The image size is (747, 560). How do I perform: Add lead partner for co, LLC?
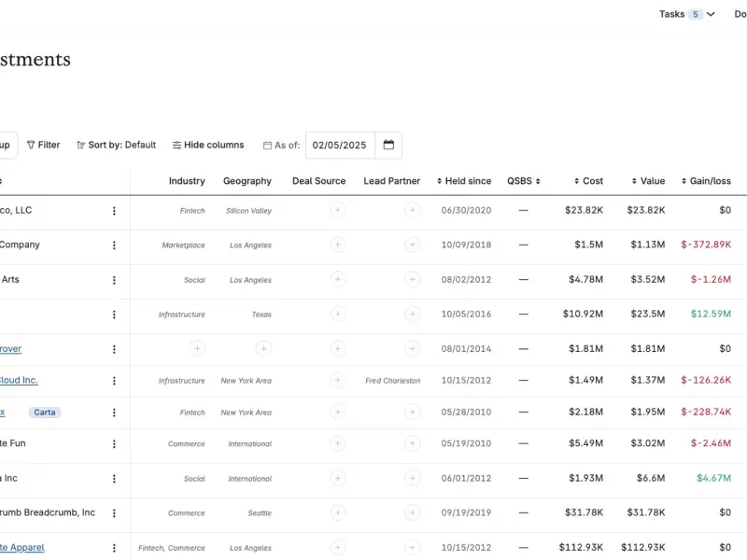click(x=412, y=210)
